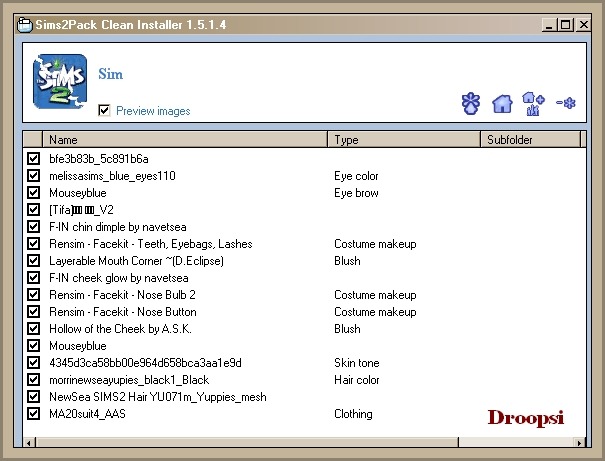Uncheck F-IN cheek glow by navetsea checkbox
Screen dimensions: 605x461
(x=34, y=277)
